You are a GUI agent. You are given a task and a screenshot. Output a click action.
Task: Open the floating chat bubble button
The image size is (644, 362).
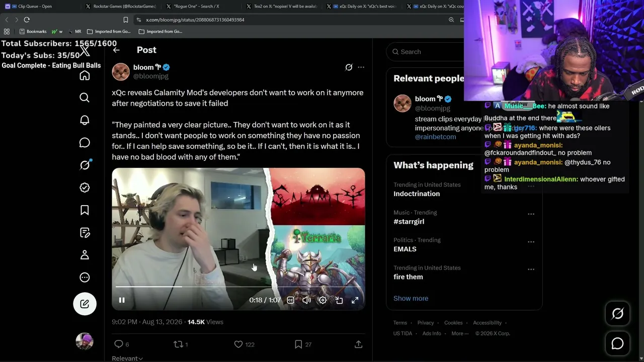coord(617,343)
